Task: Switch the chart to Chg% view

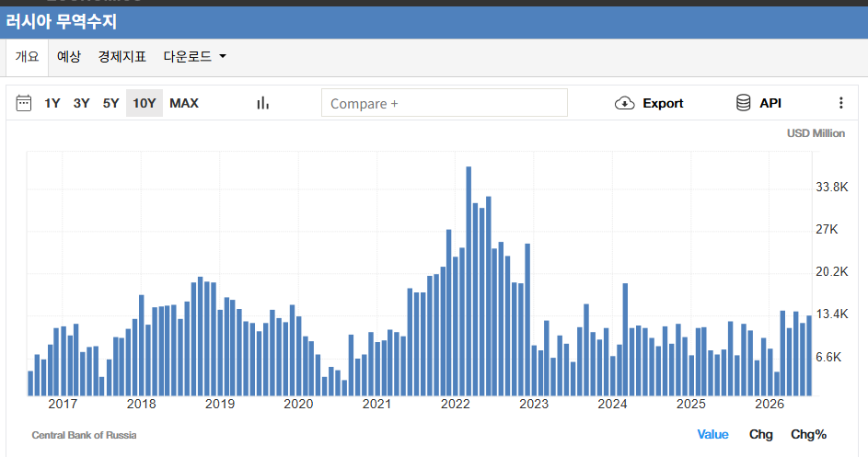Action: 808,434
